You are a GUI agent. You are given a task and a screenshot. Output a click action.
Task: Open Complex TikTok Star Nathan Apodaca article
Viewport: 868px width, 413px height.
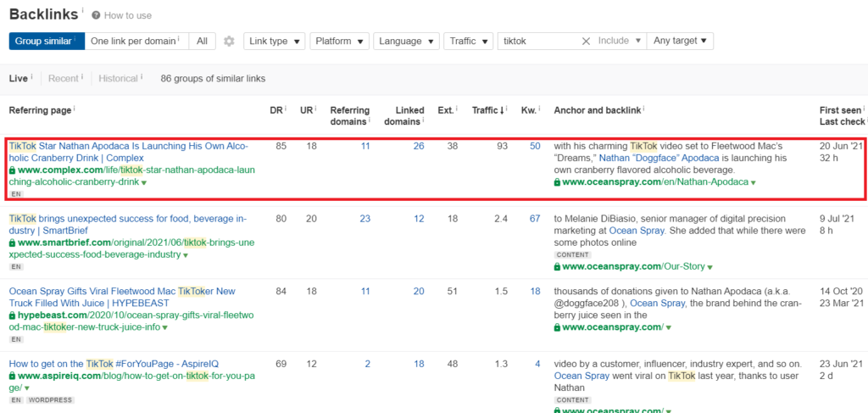click(129, 152)
